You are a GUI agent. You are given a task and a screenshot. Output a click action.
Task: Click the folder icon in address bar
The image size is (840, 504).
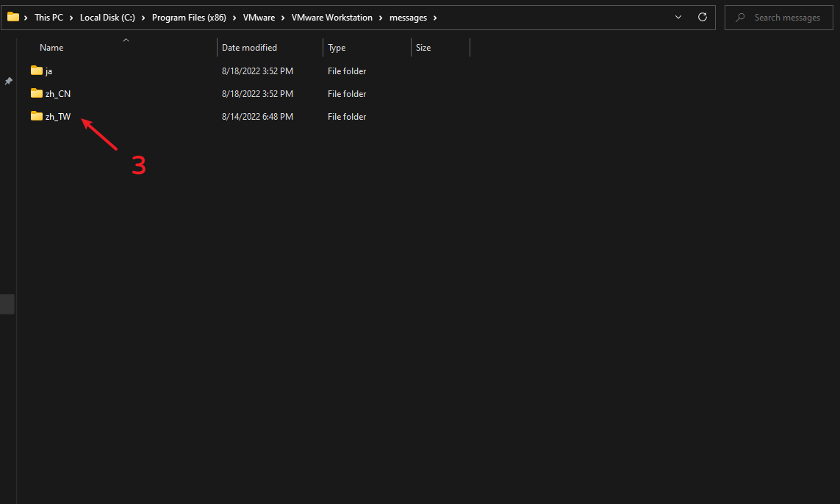point(13,17)
